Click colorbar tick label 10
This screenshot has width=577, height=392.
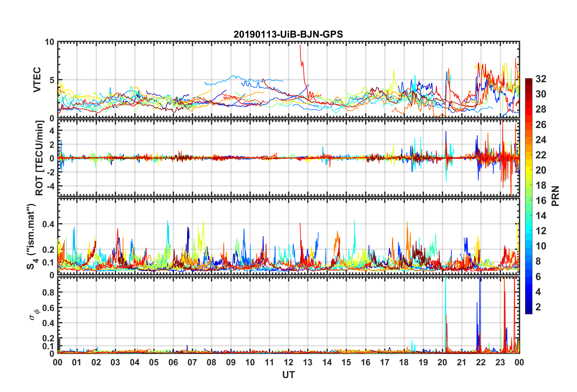[x=541, y=246]
